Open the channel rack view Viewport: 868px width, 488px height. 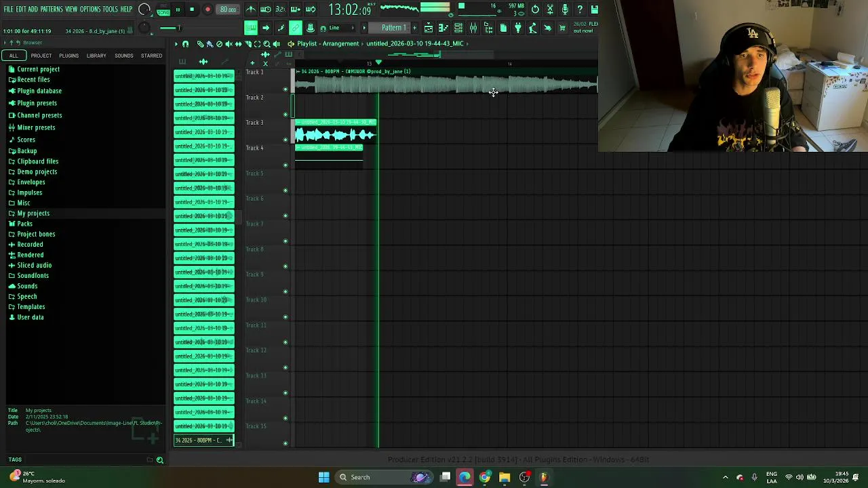(x=458, y=28)
